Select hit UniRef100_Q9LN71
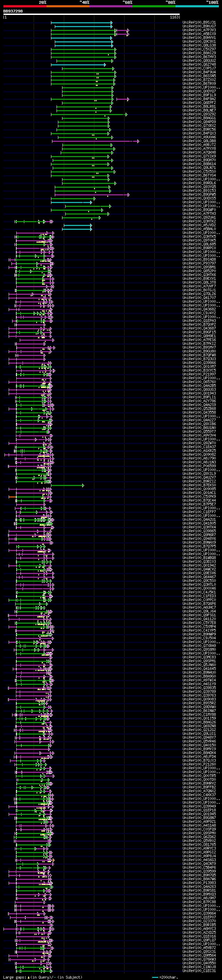Image resolution: width=222 pixels, height=980 pixels. coord(199,168)
